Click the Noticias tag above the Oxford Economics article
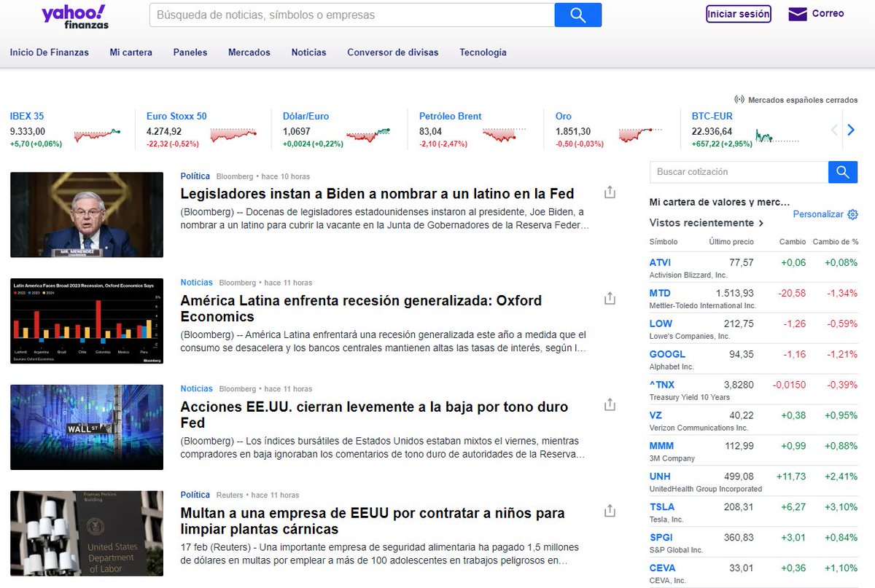 197,283
